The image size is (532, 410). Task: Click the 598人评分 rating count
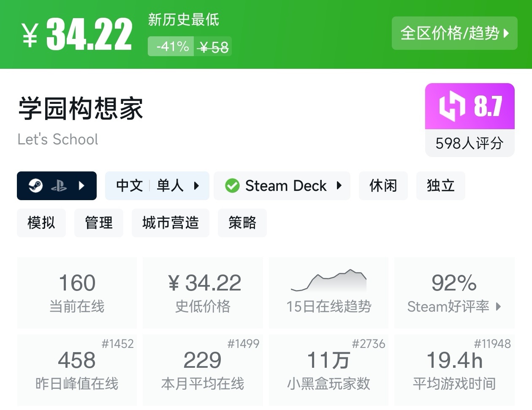click(470, 143)
